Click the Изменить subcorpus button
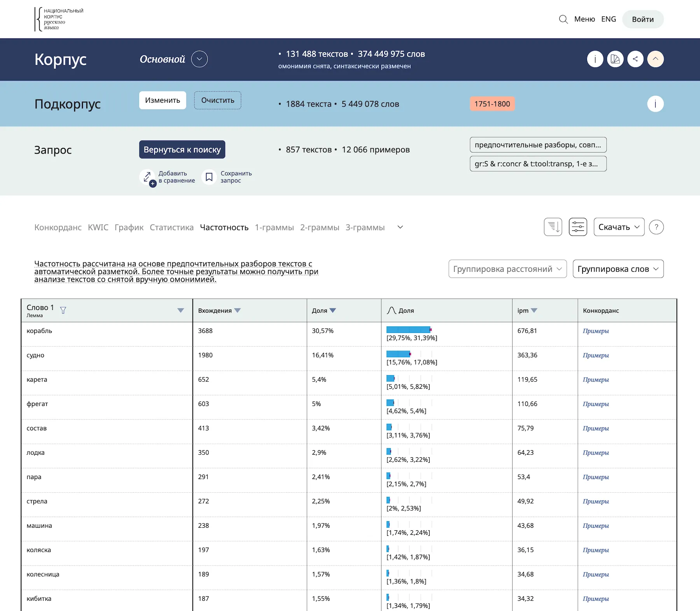 point(163,100)
